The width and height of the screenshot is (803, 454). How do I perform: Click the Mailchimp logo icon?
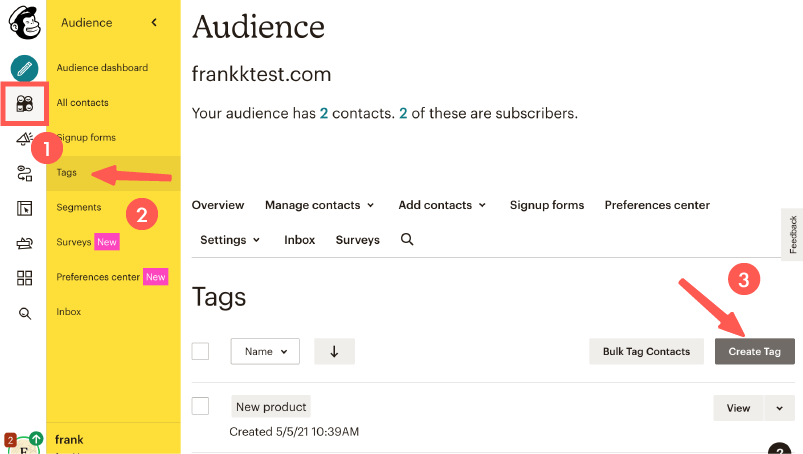[25, 23]
